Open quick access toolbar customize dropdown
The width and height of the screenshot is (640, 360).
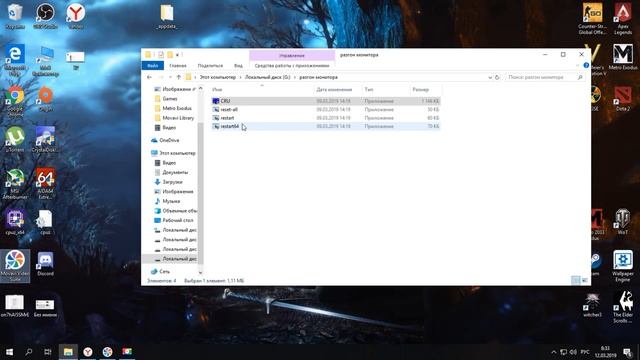177,55
